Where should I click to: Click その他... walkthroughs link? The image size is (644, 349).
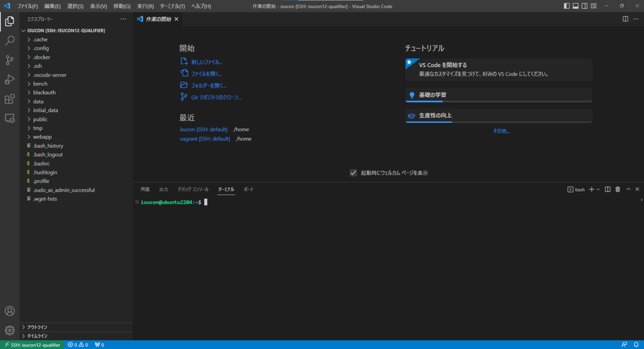pyautogui.click(x=501, y=131)
